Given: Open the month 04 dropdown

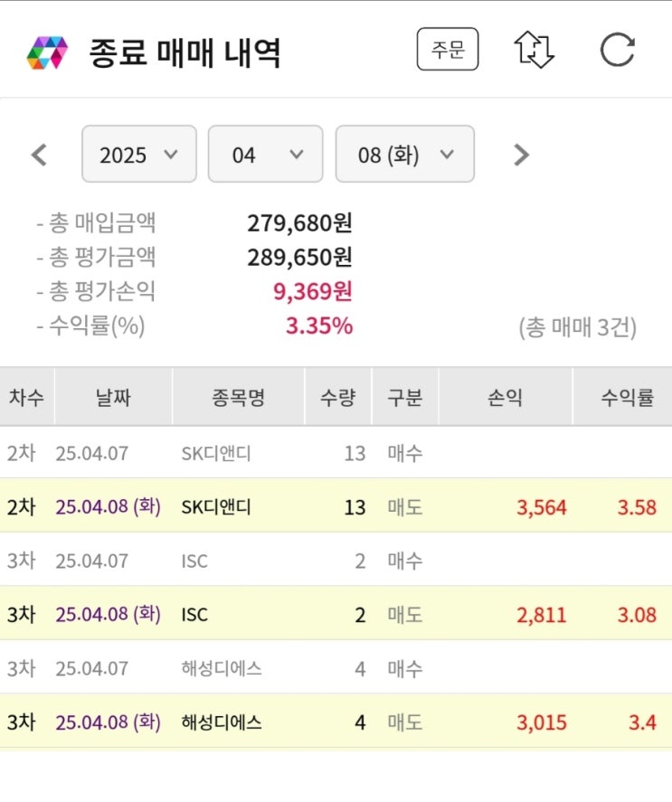Looking at the screenshot, I should tap(265, 155).
